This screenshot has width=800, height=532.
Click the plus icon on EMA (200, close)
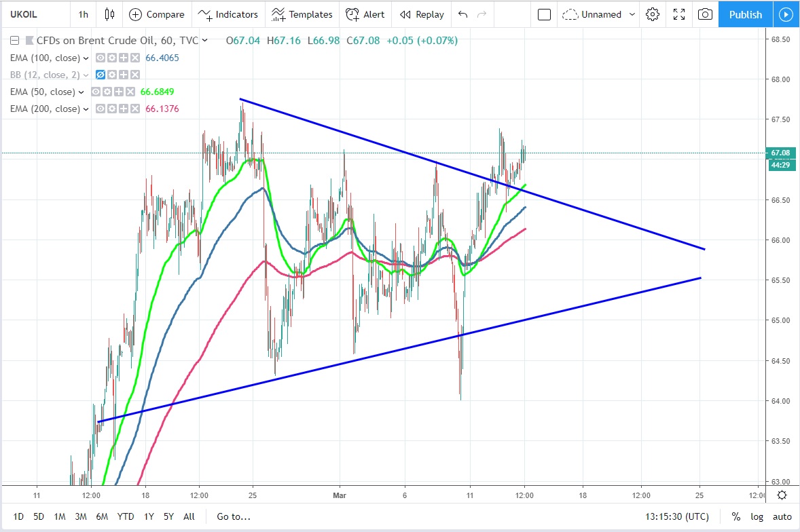point(123,109)
